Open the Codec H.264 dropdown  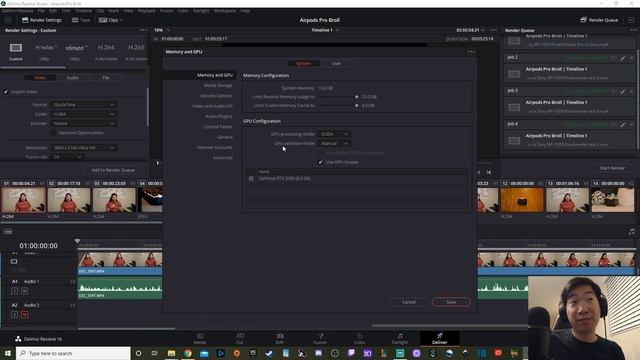tap(83, 114)
